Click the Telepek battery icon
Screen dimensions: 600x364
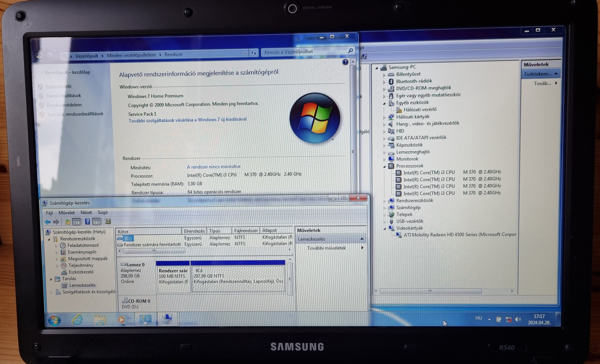point(392,214)
